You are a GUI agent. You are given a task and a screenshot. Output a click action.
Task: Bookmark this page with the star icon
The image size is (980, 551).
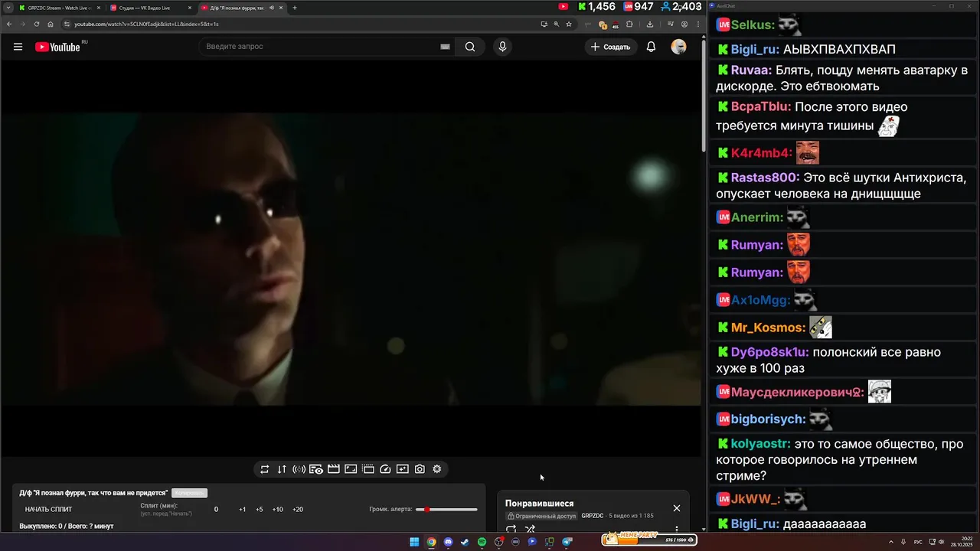pyautogui.click(x=568, y=24)
